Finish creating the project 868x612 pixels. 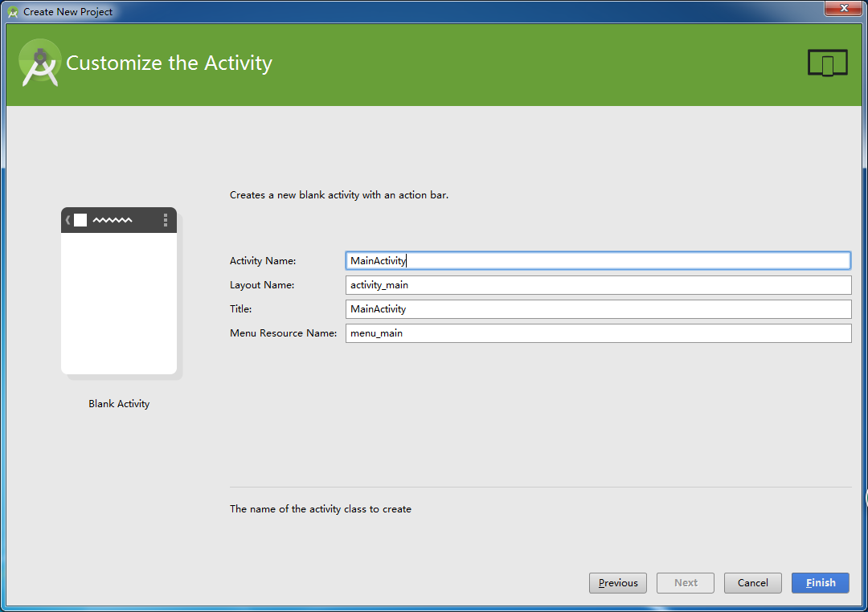[x=821, y=583]
